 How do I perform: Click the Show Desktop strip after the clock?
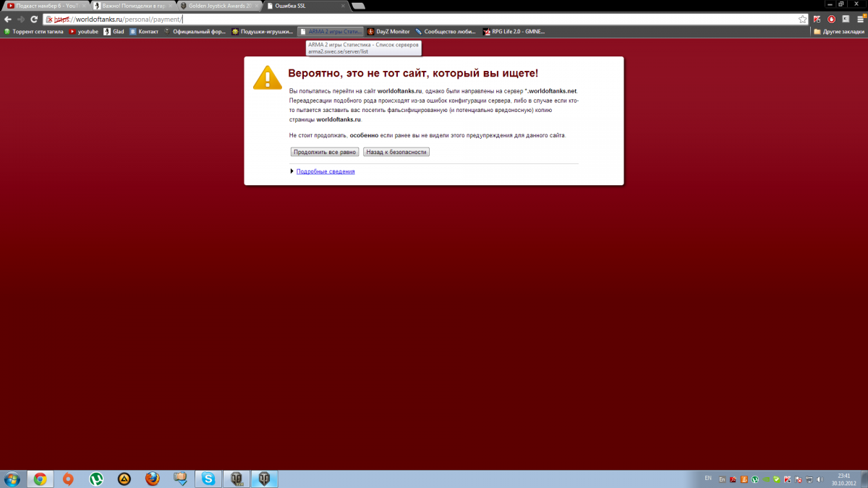864,479
